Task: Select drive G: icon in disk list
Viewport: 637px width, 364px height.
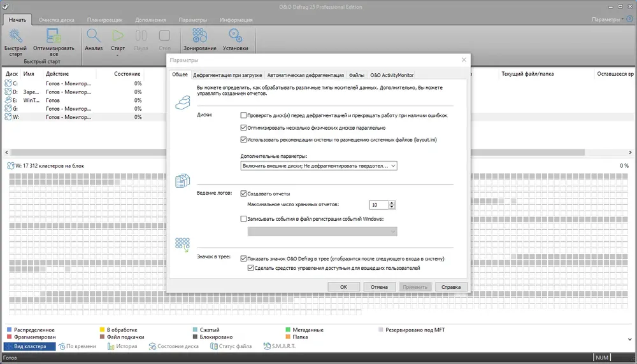Action: [8, 108]
